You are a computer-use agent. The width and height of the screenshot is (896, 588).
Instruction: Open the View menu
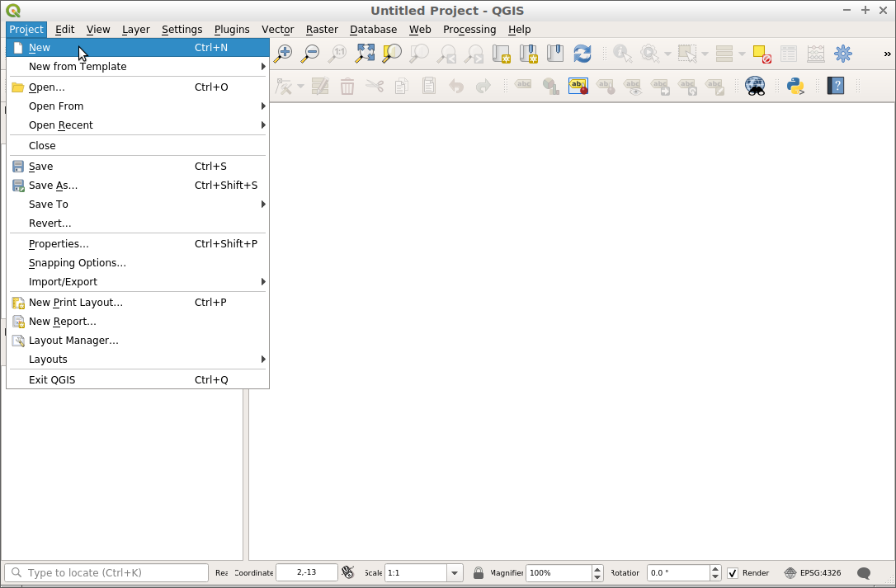[98, 29]
